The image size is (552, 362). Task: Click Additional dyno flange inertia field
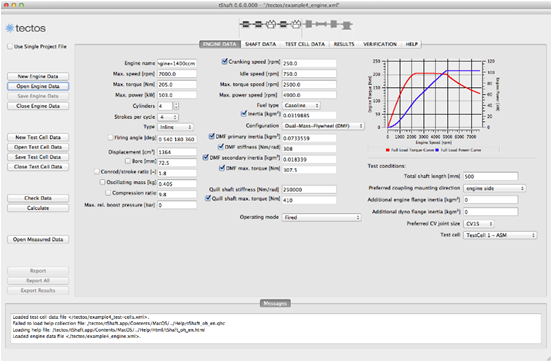[x=491, y=212]
